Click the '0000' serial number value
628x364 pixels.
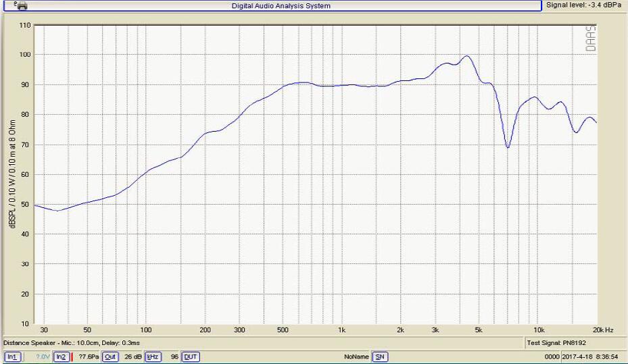coord(552,357)
